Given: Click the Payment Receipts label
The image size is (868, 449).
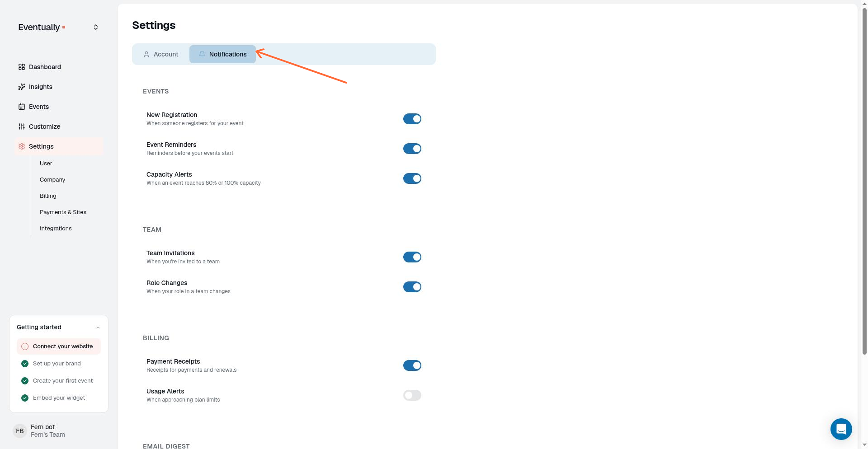Looking at the screenshot, I should tap(173, 361).
